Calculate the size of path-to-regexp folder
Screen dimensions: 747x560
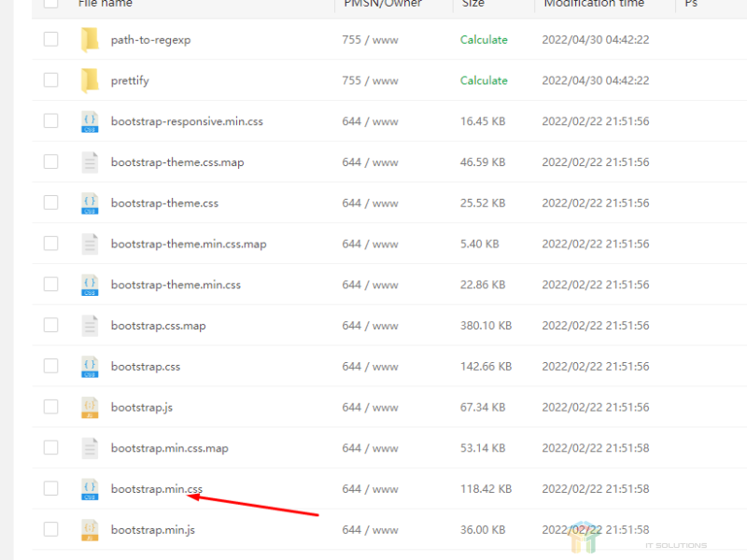pos(484,40)
